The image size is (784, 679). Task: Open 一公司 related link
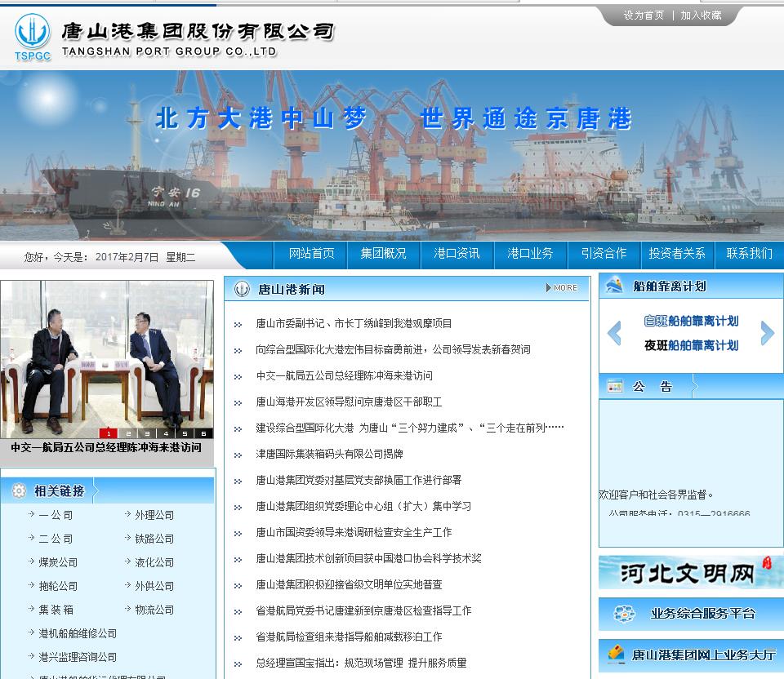56,515
